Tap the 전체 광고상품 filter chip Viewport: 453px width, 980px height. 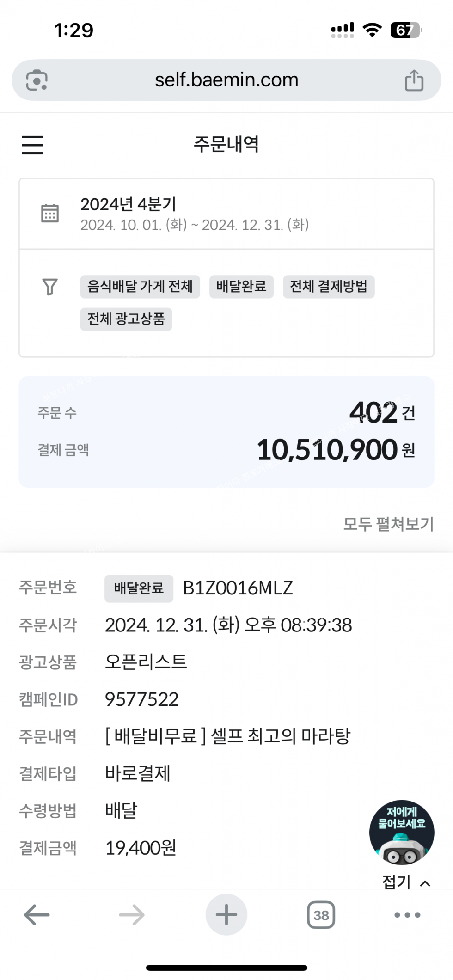126,319
